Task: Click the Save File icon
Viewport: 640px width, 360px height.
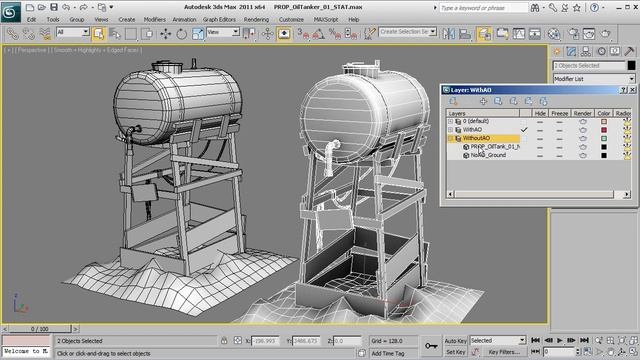Action: 54,7
